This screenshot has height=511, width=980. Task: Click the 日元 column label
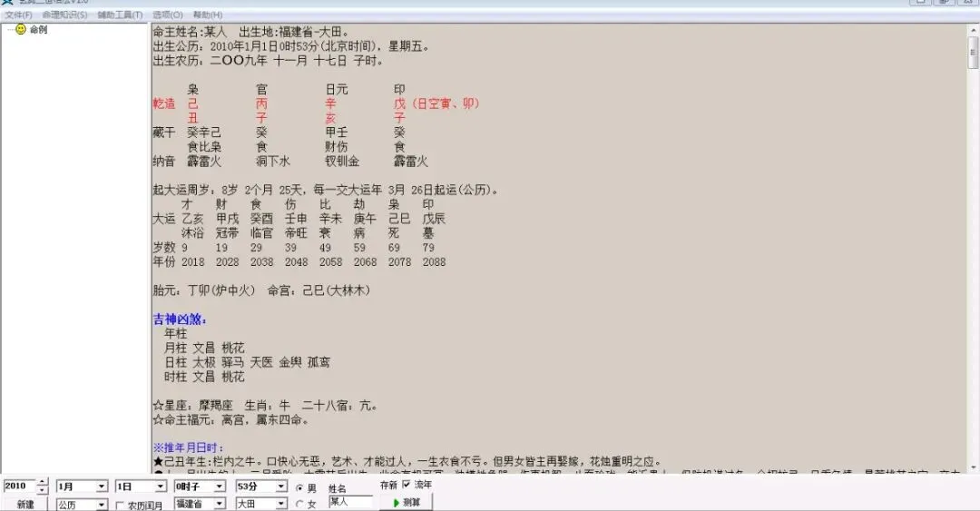click(337, 90)
